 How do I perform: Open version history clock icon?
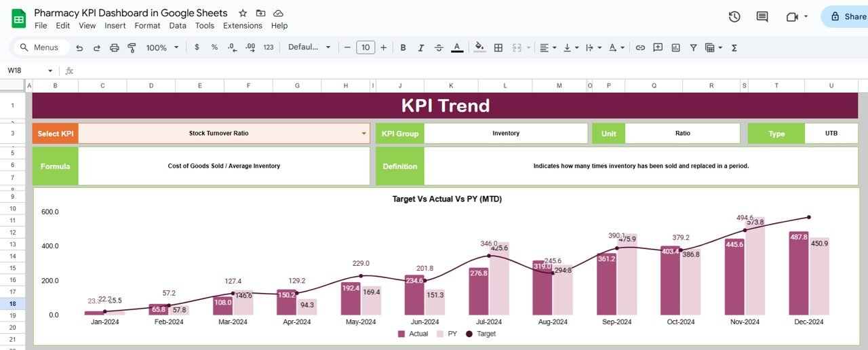tap(734, 17)
